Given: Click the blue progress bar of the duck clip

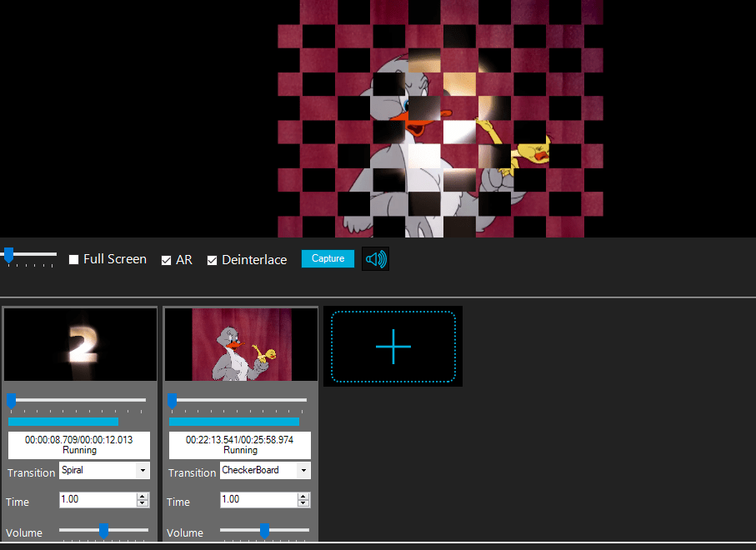Looking at the screenshot, I should (234, 422).
